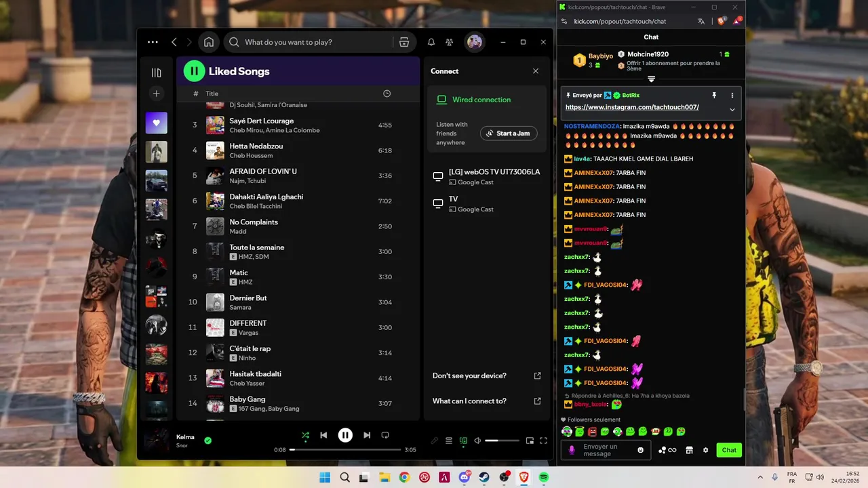868x488 pixels.
Task: Adjust Spotify volume slider
Action: [502, 441]
